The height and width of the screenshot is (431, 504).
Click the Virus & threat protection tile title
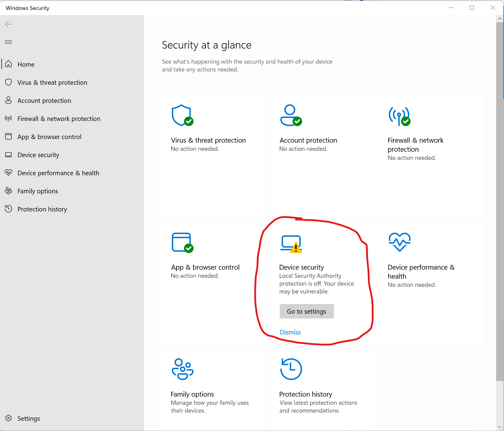(208, 140)
